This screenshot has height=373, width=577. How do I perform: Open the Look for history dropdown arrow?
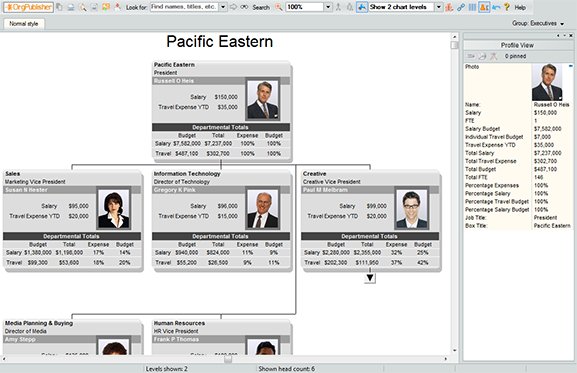click(223, 7)
